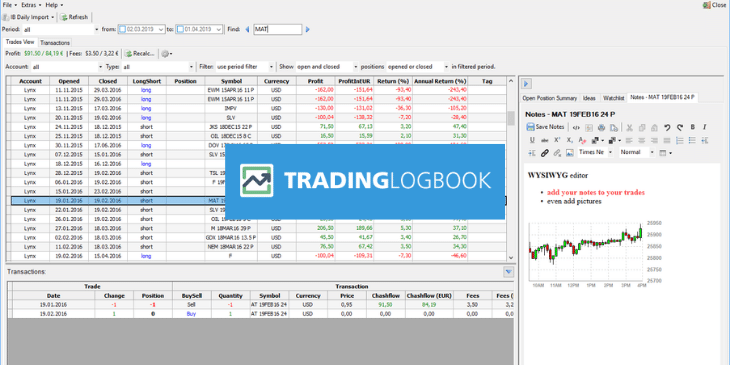Select the IMPV trade row
The height and width of the screenshot is (365, 730).
[x=258, y=108]
